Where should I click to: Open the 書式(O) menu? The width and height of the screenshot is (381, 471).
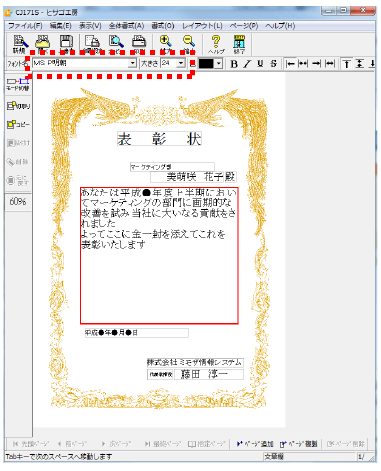point(163,26)
